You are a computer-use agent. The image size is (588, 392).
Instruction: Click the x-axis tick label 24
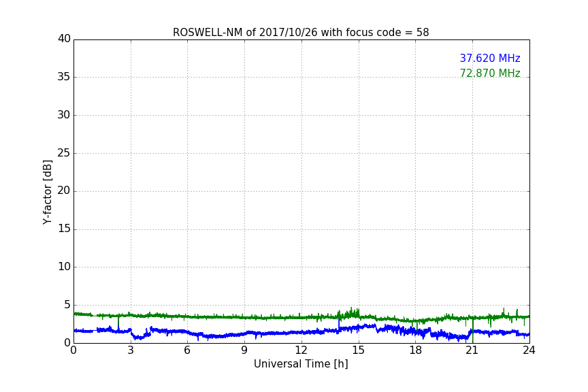pos(529,350)
